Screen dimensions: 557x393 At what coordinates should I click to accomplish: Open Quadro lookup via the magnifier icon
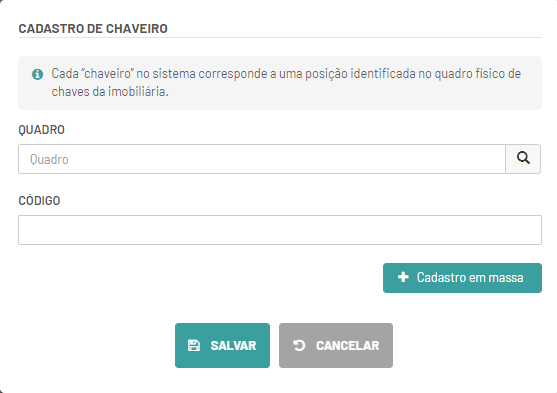(523, 159)
